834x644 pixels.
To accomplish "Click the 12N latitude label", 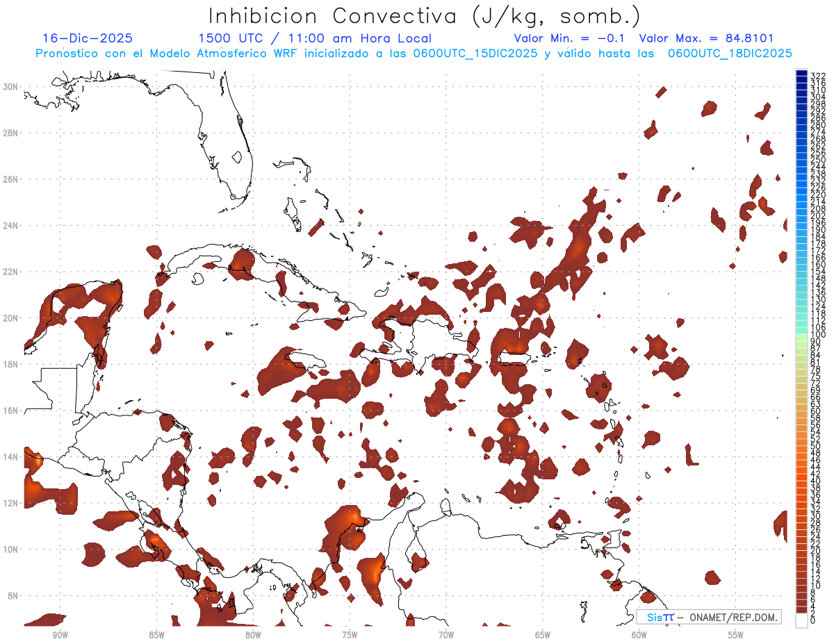I will click(x=12, y=503).
